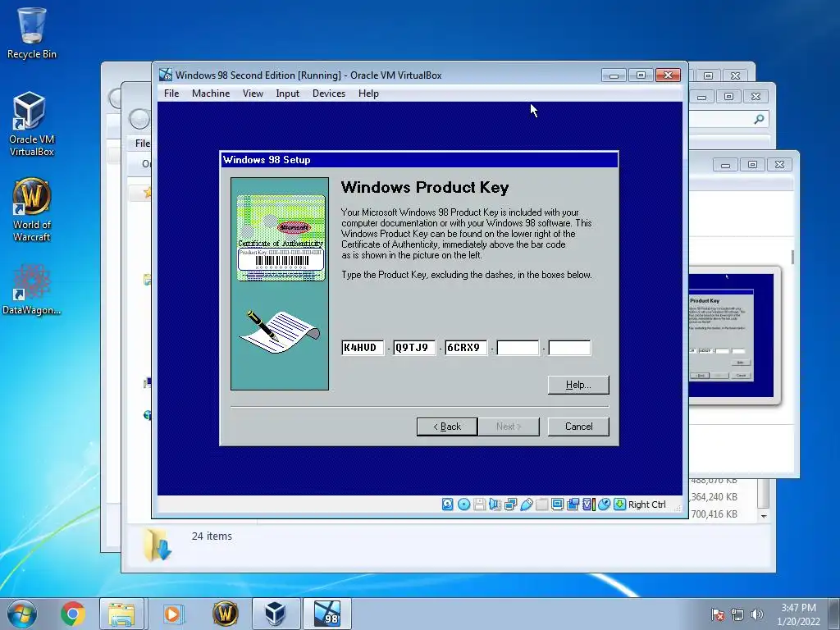Click the first product key box K4HVD

[x=363, y=348]
